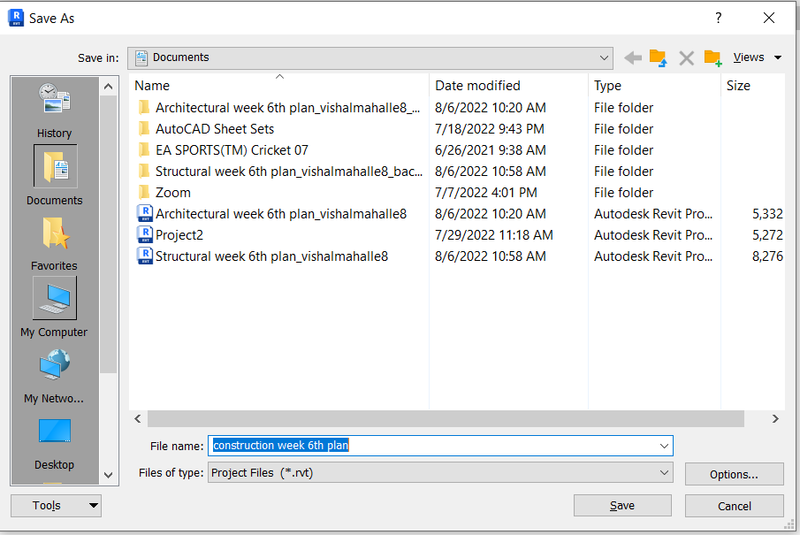Click Revit icon of Structural week 6th plan_vishalmahalle8 file
The height and width of the screenshot is (535, 800).
(x=145, y=256)
